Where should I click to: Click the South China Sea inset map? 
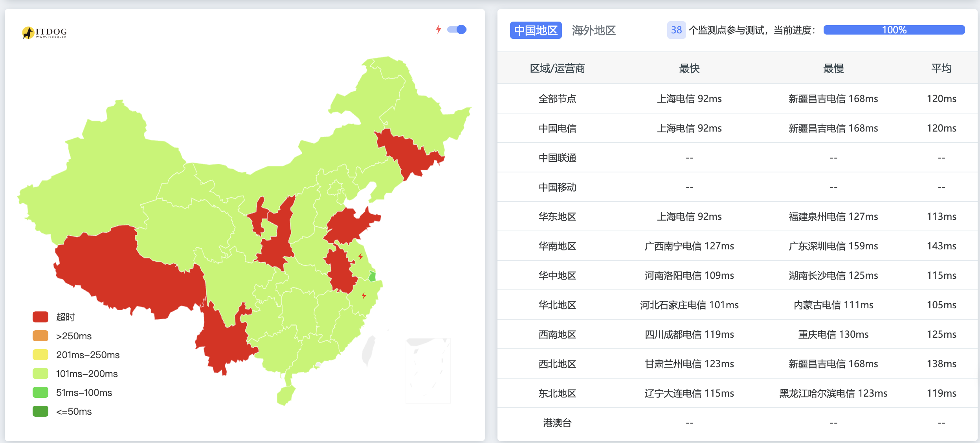(428, 370)
